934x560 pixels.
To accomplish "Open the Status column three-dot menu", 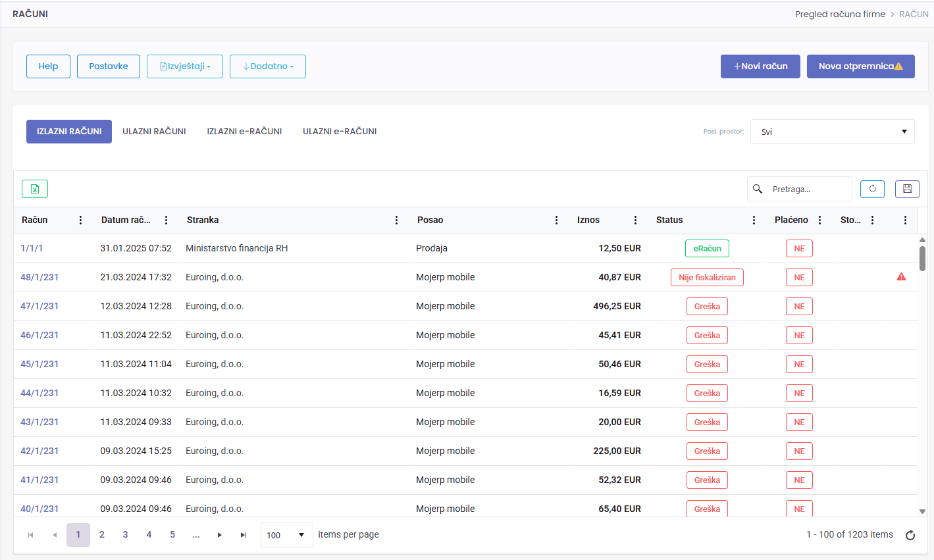I will click(754, 220).
